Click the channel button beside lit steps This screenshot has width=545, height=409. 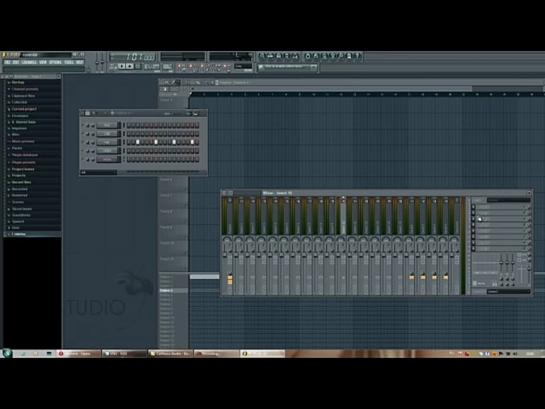tap(108, 142)
